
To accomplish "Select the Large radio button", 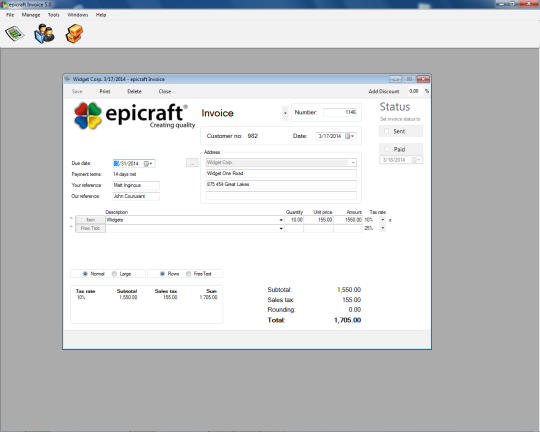I will click(114, 274).
